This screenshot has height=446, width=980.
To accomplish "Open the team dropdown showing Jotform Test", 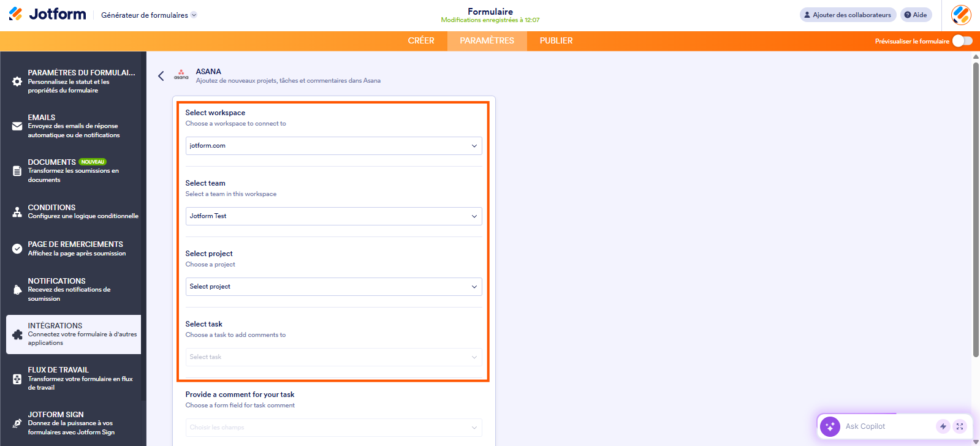I will click(x=333, y=216).
